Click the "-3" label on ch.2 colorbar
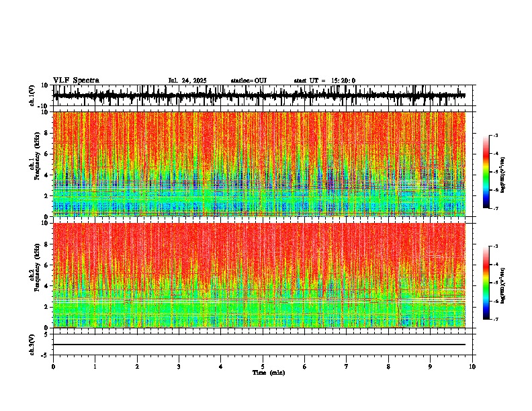The width and height of the screenshot is (532, 411). pos(496,246)
